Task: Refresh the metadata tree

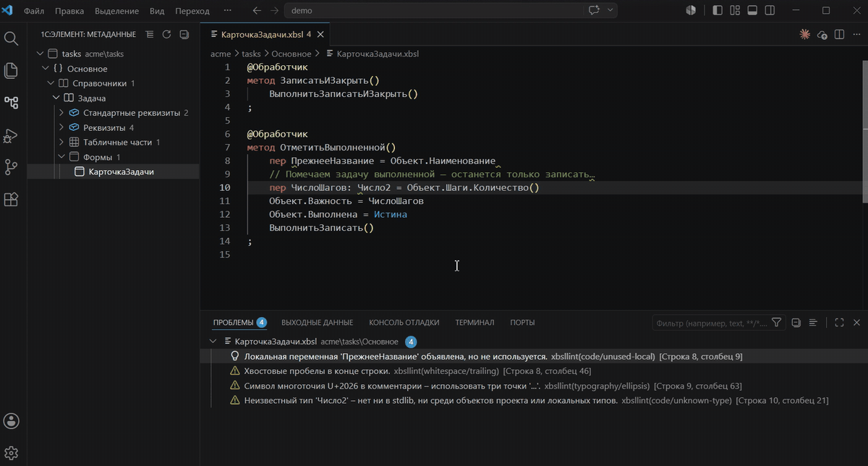Action: point(166,34)
